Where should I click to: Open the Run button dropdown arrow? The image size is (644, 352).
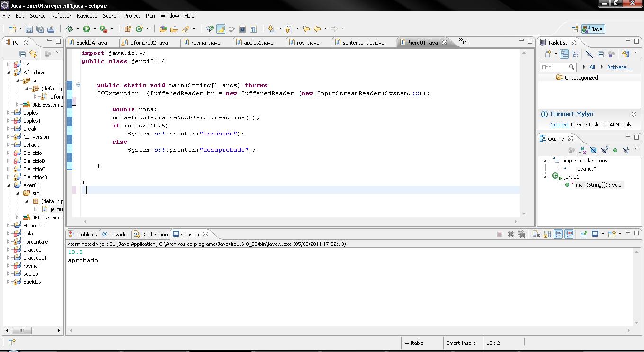click(x=95, y=29)
